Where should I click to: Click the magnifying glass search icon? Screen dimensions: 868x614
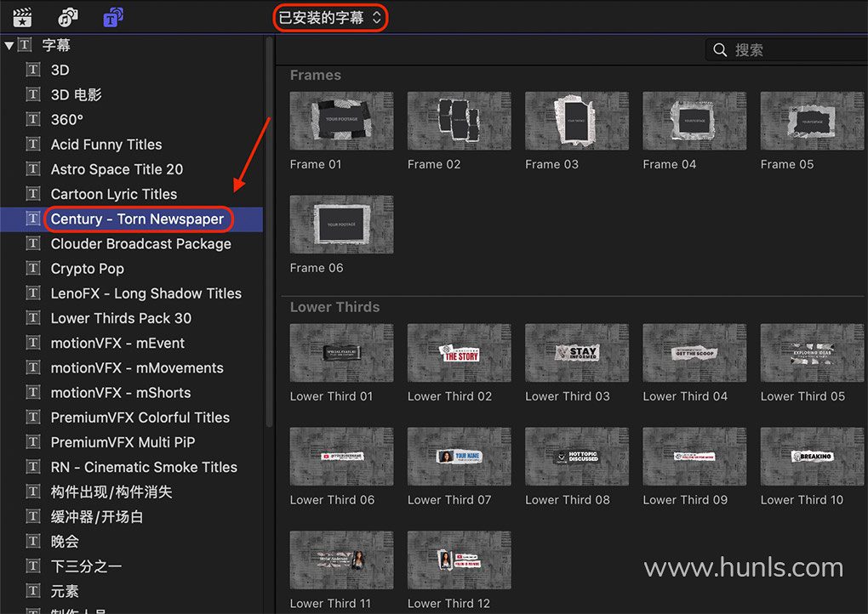click(x=720, y=50)
